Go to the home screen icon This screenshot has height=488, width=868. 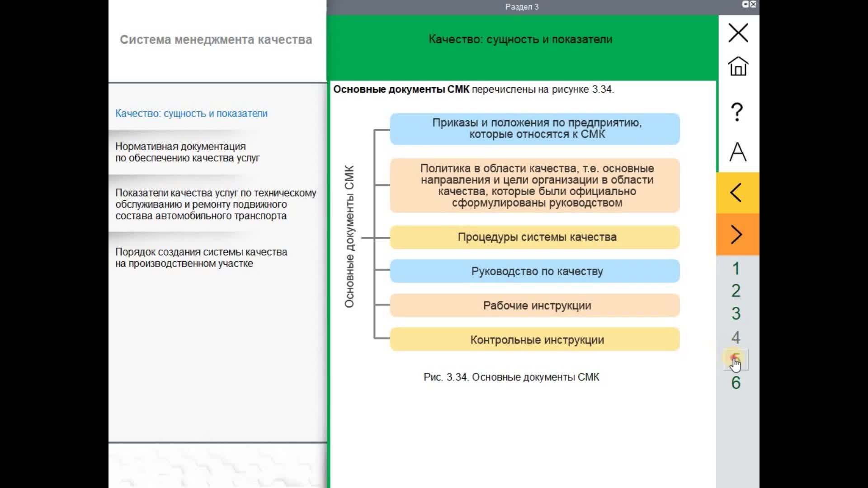coord(738,66)
